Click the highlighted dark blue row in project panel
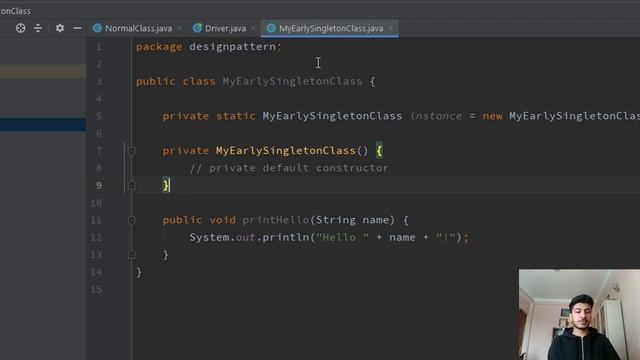 [x=43, y=124]
